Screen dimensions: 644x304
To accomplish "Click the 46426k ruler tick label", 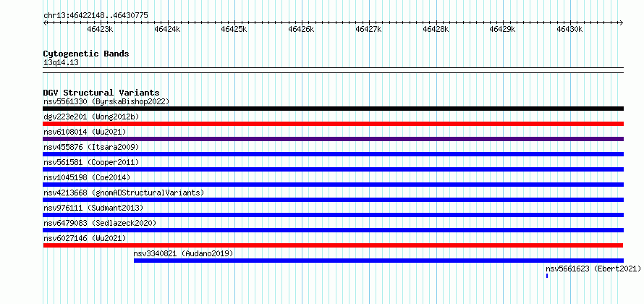I will (302, 29).
